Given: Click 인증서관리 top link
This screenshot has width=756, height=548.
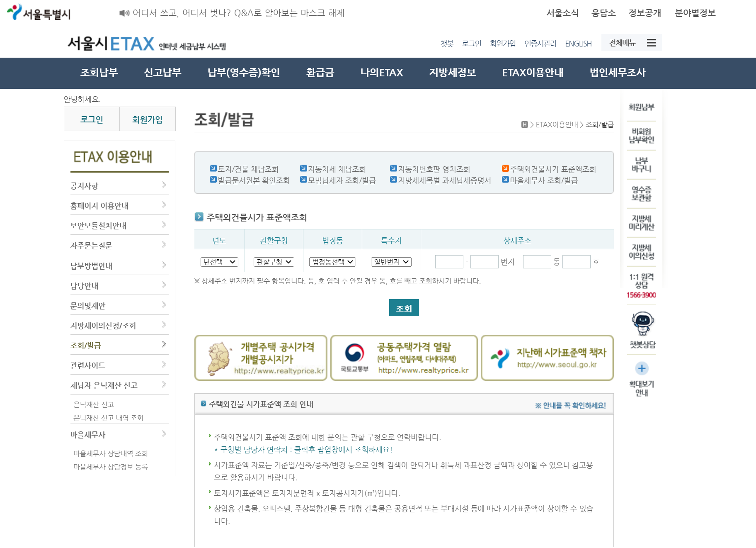Looking at the screenshot, I should click(x=540, y=44).
